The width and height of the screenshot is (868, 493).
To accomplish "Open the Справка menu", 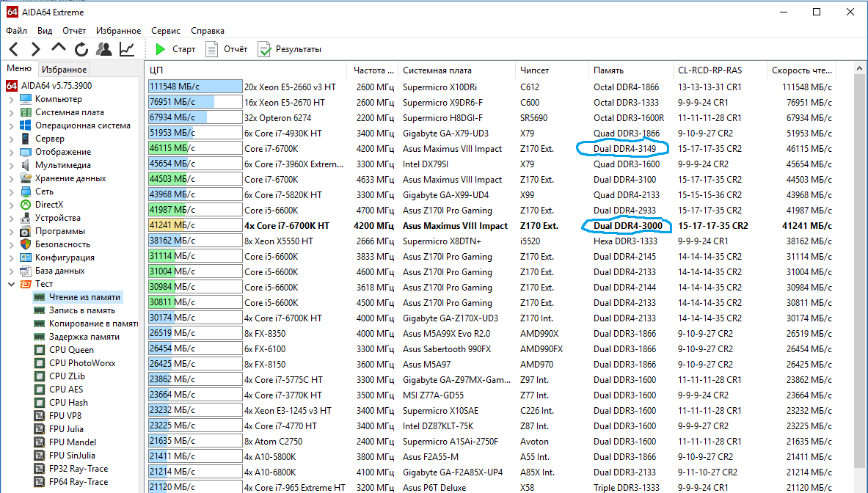I will pyautogui.click(x=208, y=30).
